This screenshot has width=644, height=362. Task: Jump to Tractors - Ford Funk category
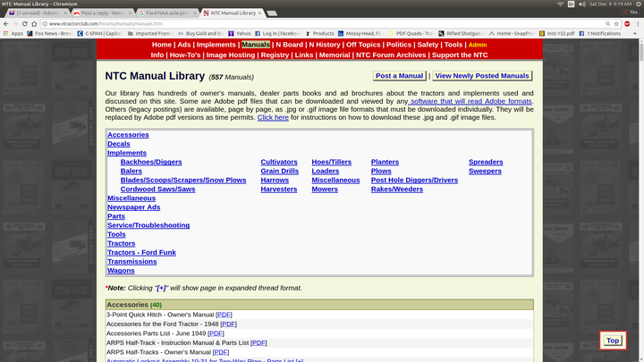point(141,252)
